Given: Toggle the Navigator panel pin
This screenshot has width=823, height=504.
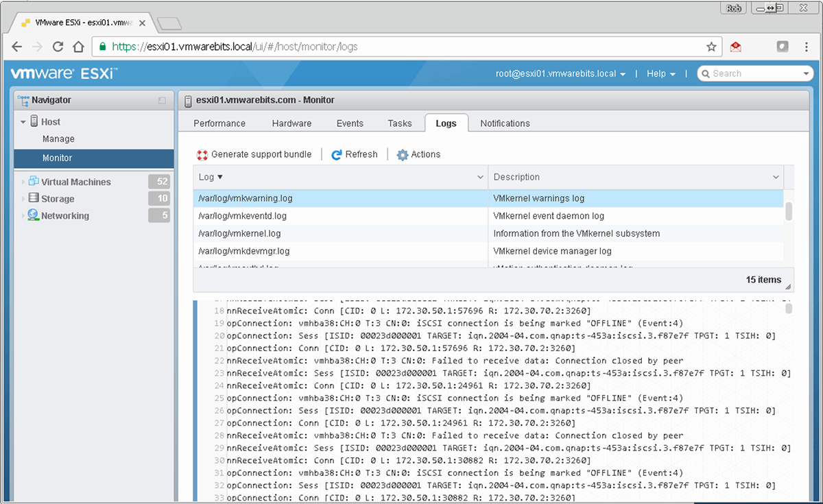Looking at the screenshot, I should click(x=162, y=100).
